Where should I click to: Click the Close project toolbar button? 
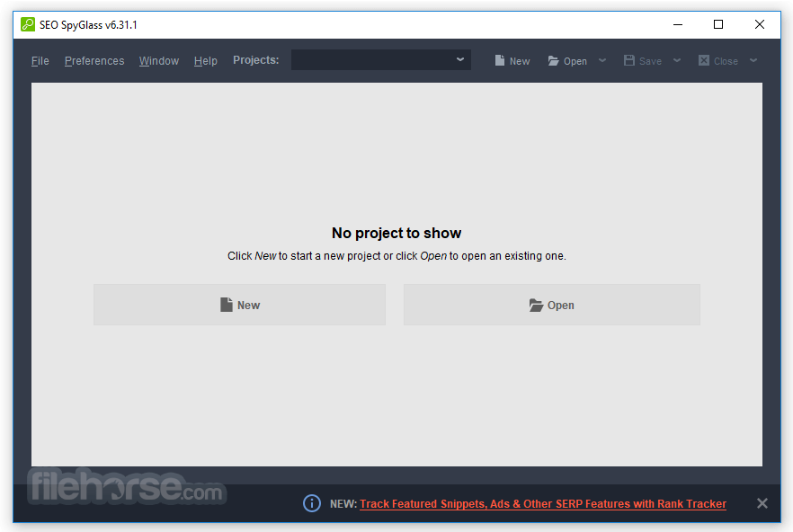pyautogui.click(x=718, y=61)
